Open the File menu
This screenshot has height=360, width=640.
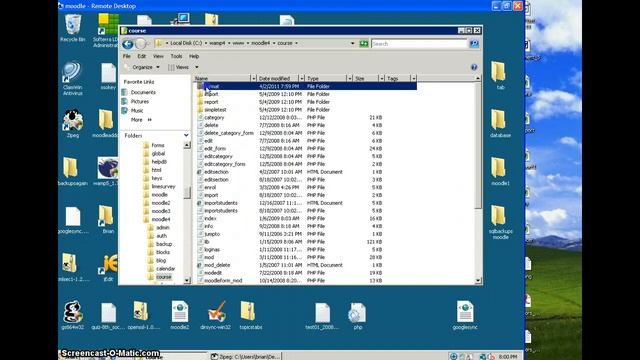(x=127, y=56)
